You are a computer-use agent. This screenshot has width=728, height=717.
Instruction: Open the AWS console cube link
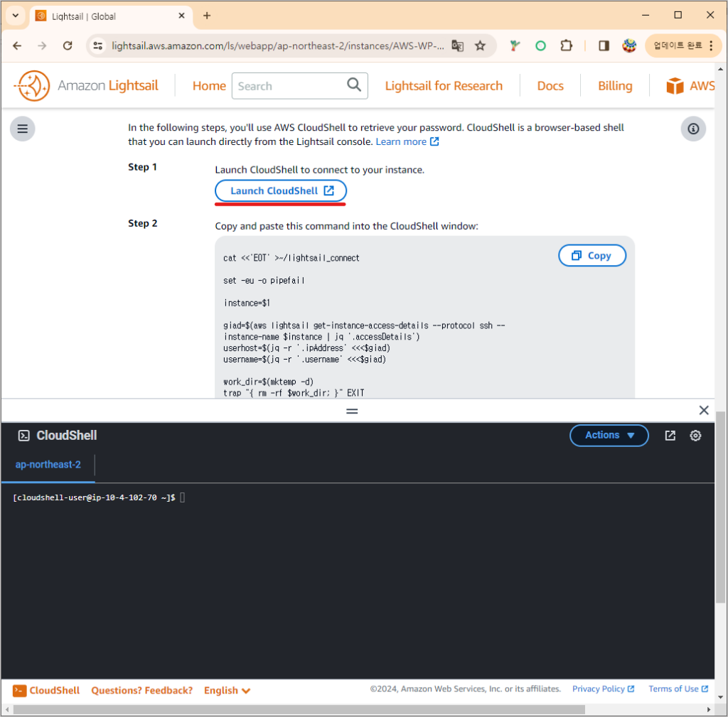pos(690,86)
